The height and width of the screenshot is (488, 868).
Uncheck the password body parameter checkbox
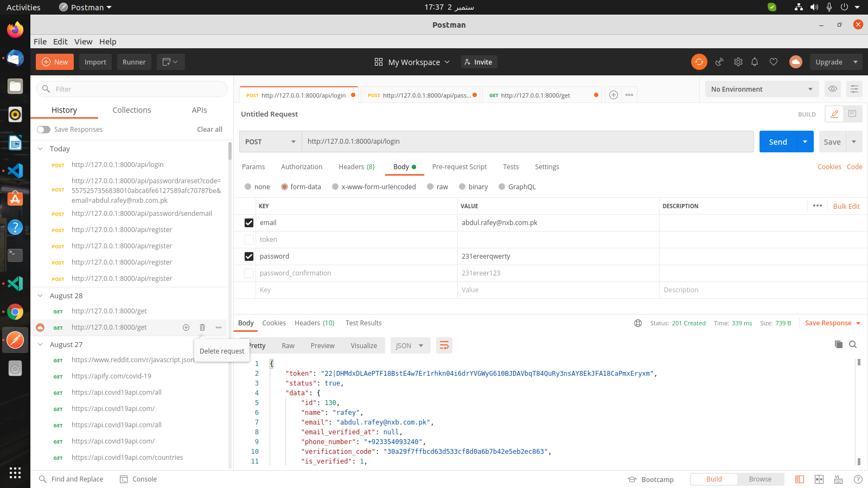click(248, 256)
